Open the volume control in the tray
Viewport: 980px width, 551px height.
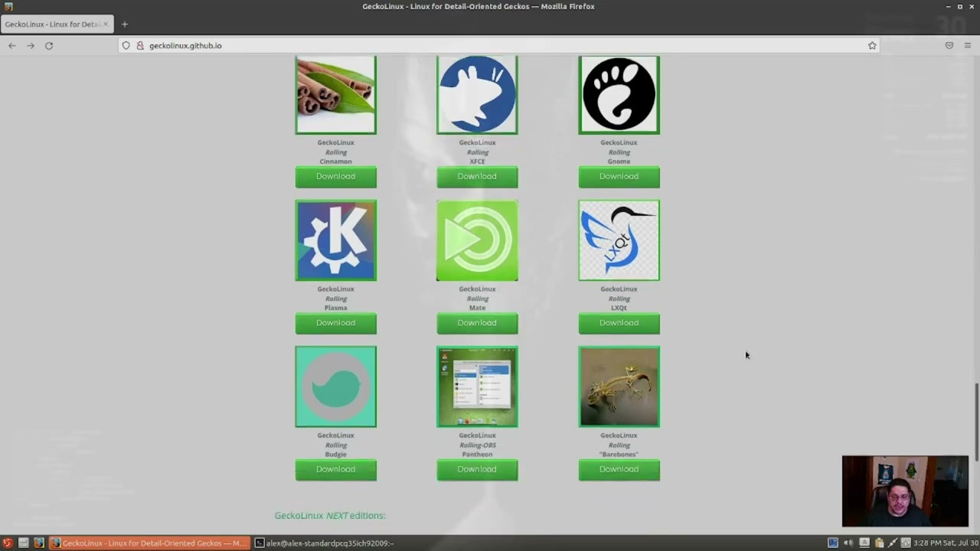click(848, 543)
